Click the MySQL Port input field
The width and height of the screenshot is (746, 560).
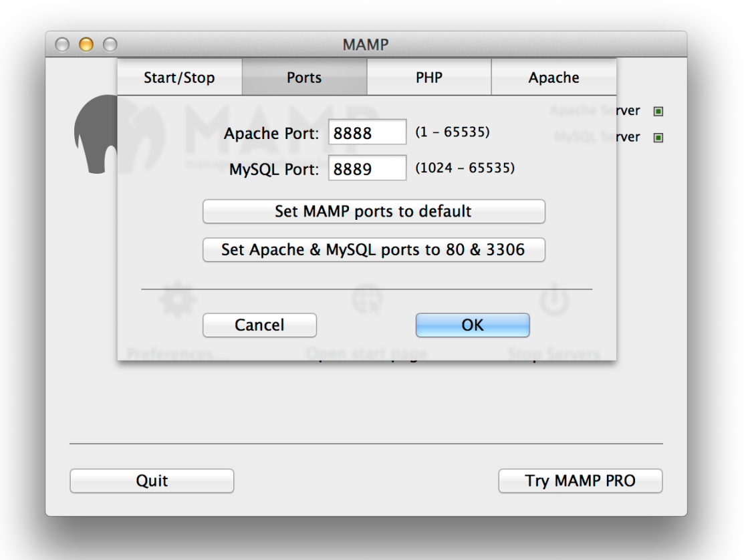click(367, 168)
